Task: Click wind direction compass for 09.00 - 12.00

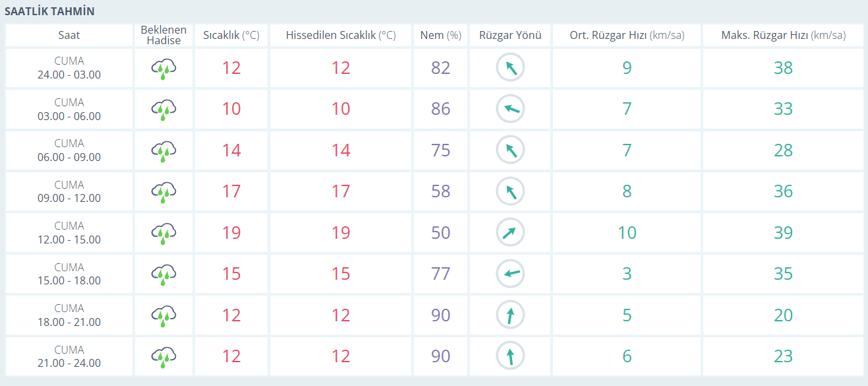Action: (509, 192)
